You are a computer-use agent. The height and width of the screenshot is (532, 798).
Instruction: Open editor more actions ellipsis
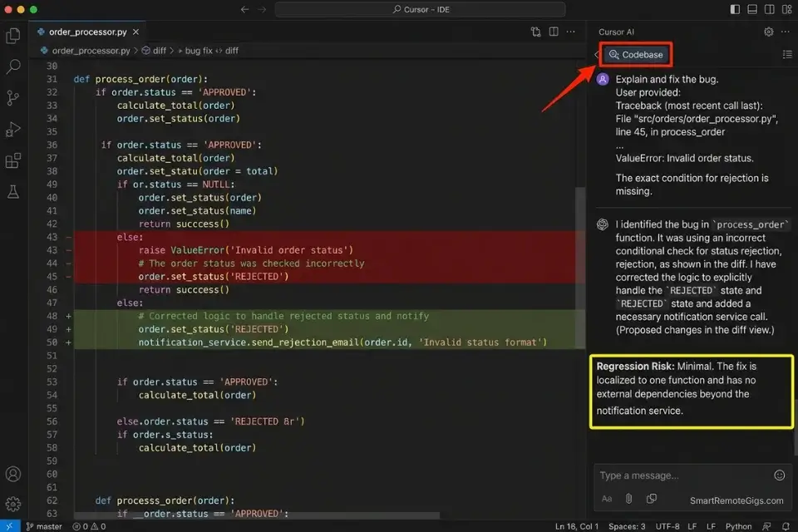pos(571,32)
